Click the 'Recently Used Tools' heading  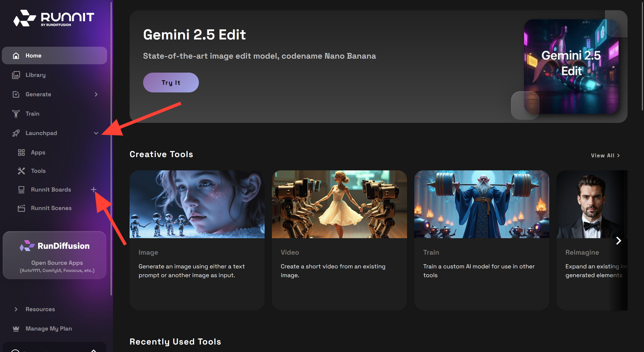pos(175,342)
